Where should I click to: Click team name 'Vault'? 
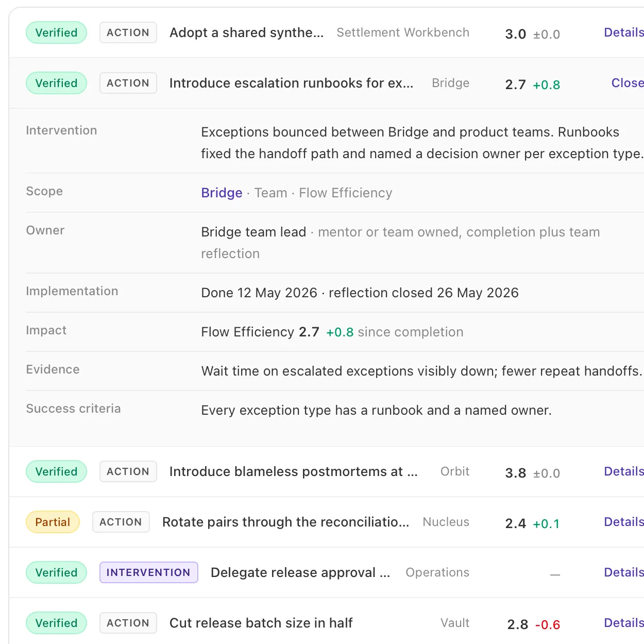(x=455, y=623)
